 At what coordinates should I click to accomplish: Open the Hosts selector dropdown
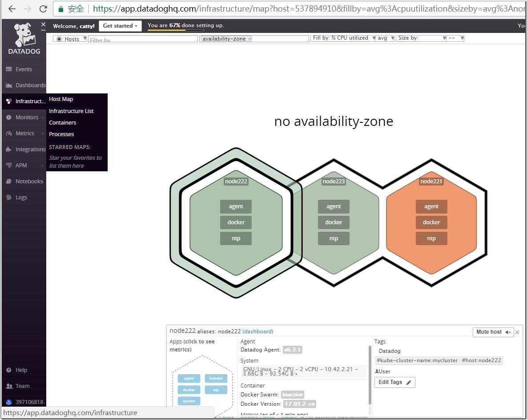click(x=70, y=39)
